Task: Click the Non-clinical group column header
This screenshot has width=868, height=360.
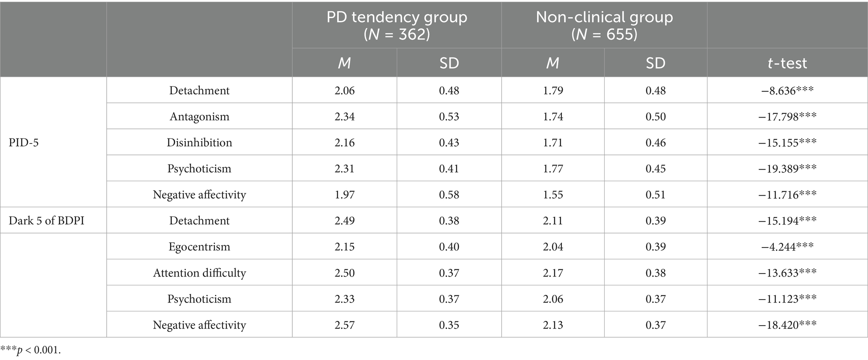Action: coord(604,25)
